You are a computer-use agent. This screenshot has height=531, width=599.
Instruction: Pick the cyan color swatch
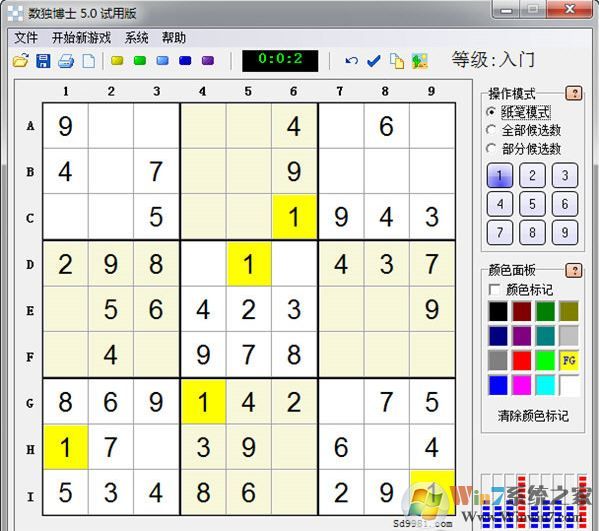545,385
